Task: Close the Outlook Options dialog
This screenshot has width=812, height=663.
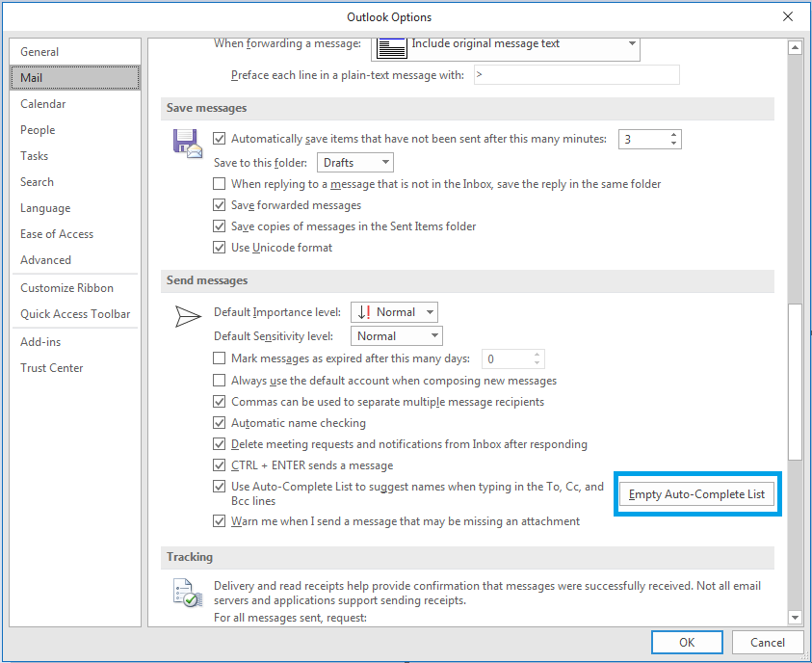Action: (x=788, y=16)
